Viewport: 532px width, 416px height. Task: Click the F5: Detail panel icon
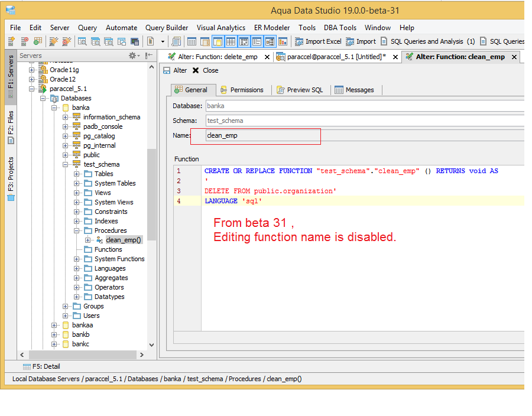tap(27, 366)
